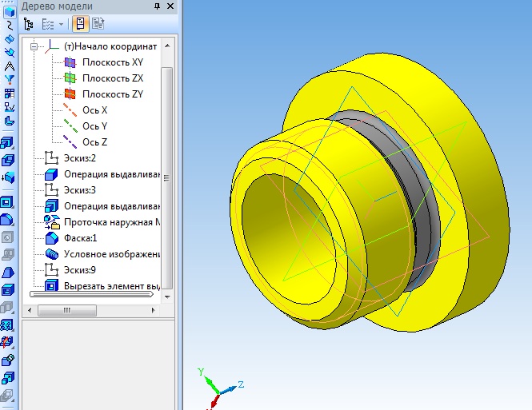
Task: Click the horizontal scroll right arrow
Action: (x=153, y=310)
